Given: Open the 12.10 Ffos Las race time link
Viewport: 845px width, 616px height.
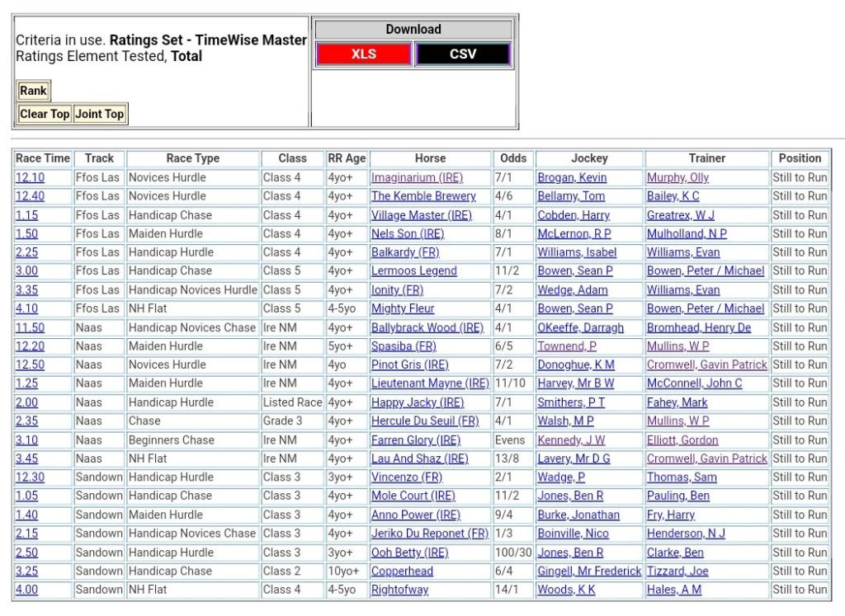Looking at the screenshot, I should click(x=30, y=177).
